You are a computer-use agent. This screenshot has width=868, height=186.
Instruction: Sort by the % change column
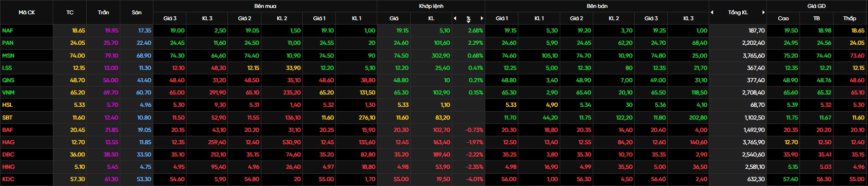point(468,19)
